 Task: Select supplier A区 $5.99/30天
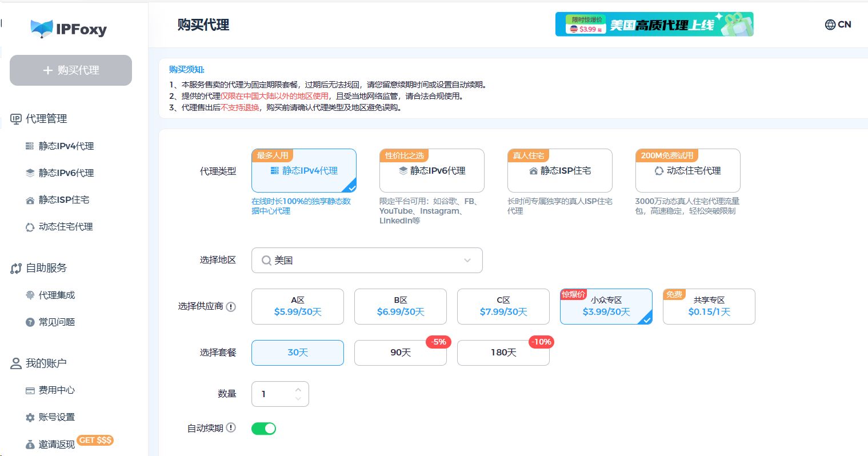[298, 306]
